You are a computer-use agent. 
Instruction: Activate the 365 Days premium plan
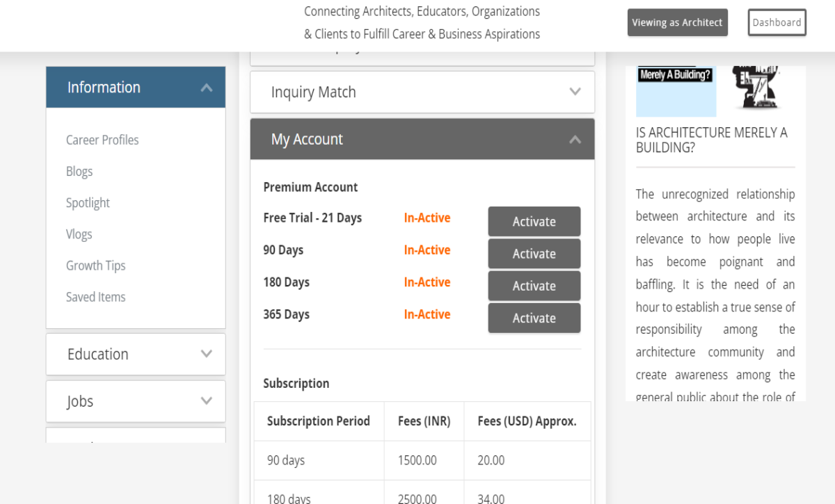(x=534, y=318)
